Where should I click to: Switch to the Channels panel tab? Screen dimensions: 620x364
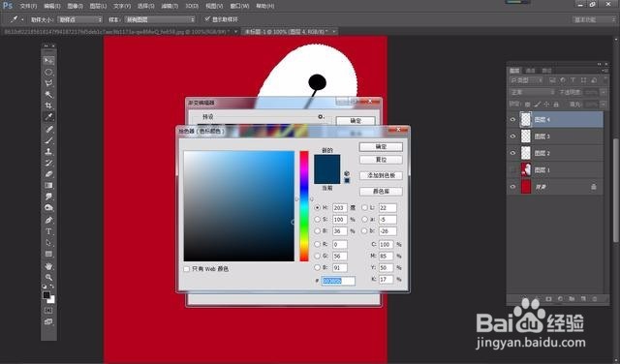point(530,71)
